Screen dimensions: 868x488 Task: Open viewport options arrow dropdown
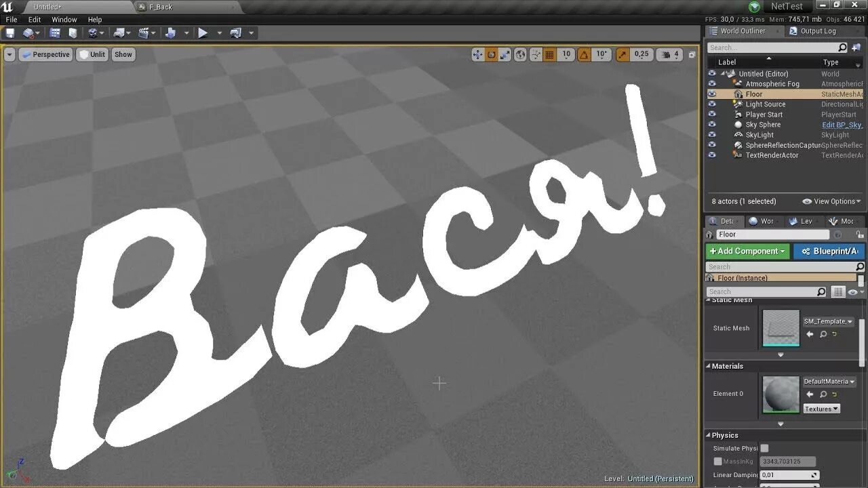[9, 54]
